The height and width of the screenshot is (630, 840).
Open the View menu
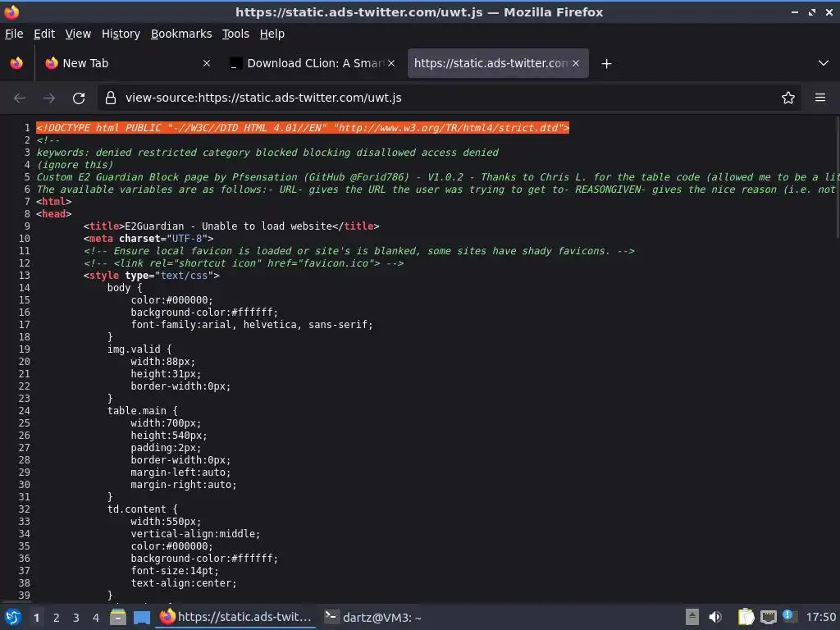click(x=78, y=34)
